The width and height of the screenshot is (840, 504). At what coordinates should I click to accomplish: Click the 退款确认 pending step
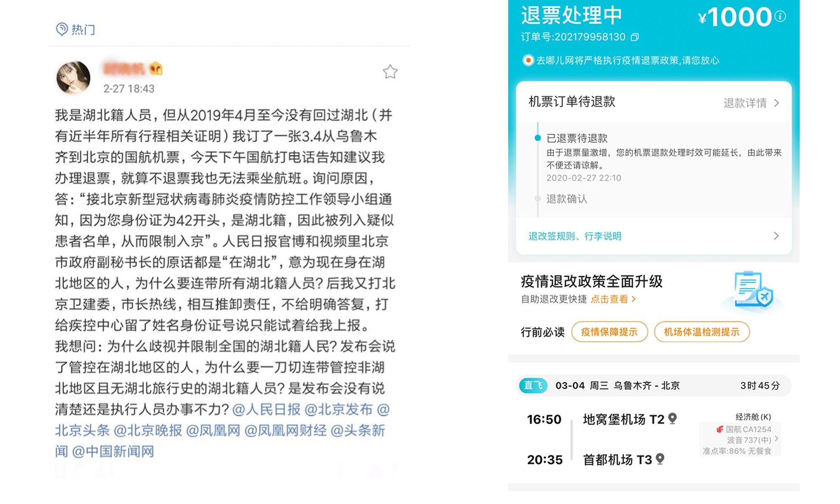pyautogui.click(x=567, y=199)
